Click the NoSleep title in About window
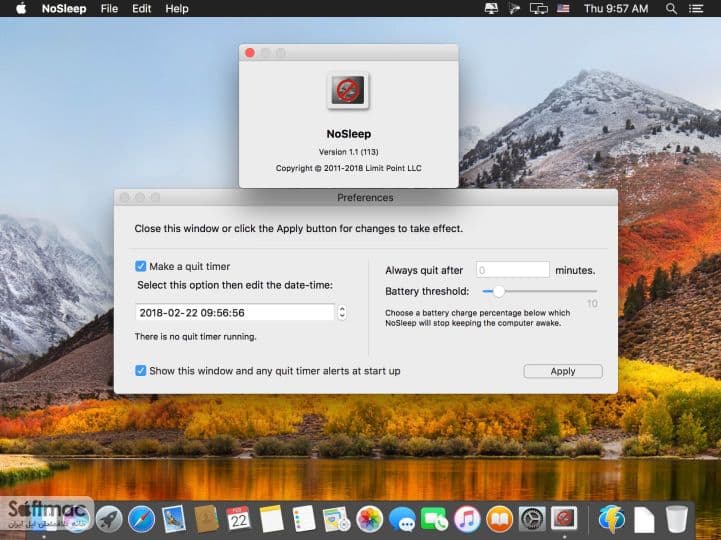Viewport: 721px width, 540px height. (349, 134)
